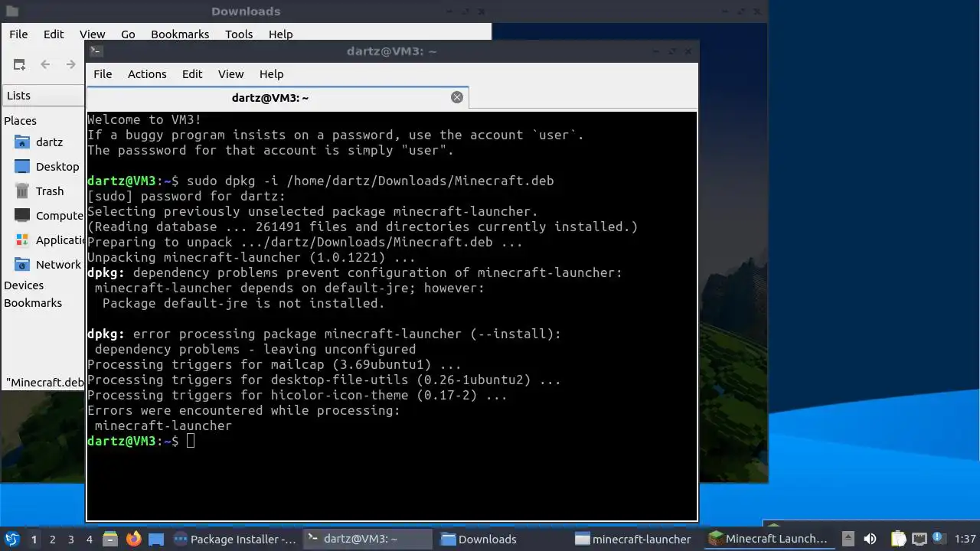This screenshot has height=551, width=980.
Task: Switch to workspace 4 in pager
Action: point(89,540)
